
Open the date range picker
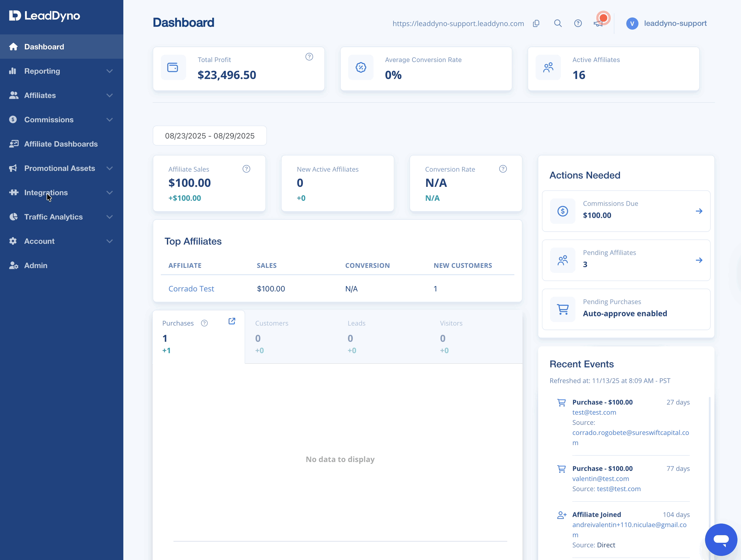pyautogui.click(x=210, y=136)
